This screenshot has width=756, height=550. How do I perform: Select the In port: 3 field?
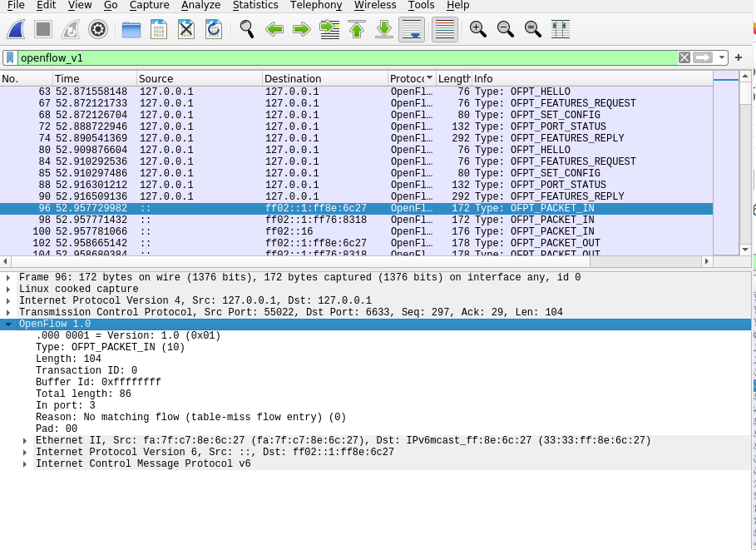coord(66,405)
